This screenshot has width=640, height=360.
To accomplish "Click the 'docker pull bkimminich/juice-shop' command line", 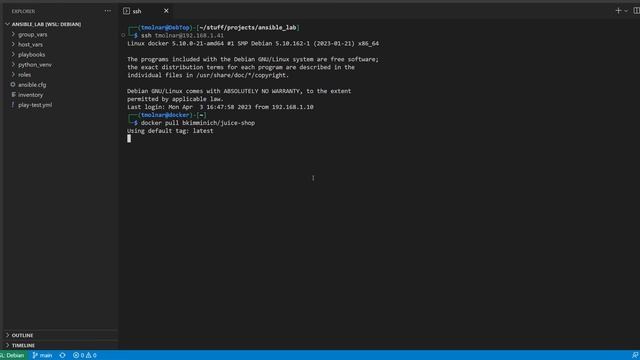I will [198, 123].
